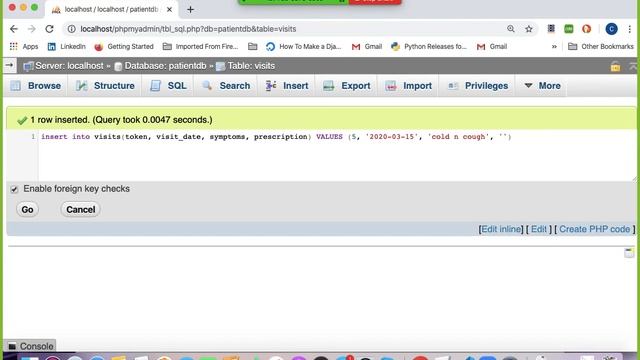640x360 pixels.
Task: Click the navigation panel arrow icon
Action: tap(9, 65)
